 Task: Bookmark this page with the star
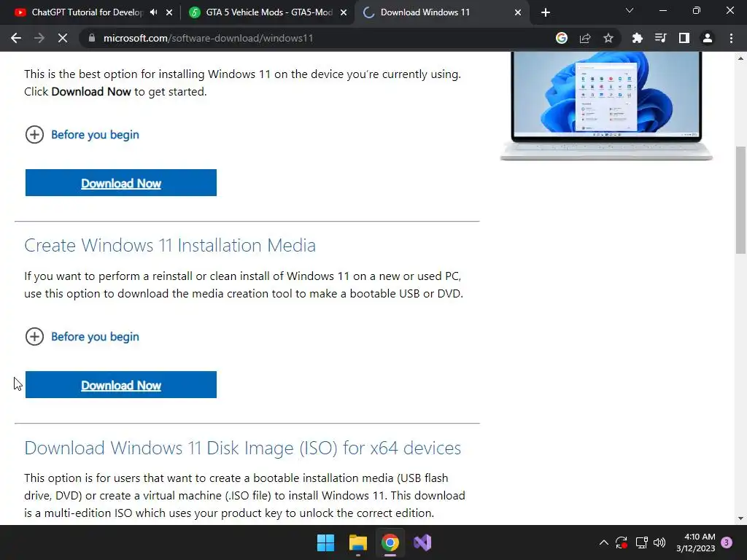(x=608, y=38)
